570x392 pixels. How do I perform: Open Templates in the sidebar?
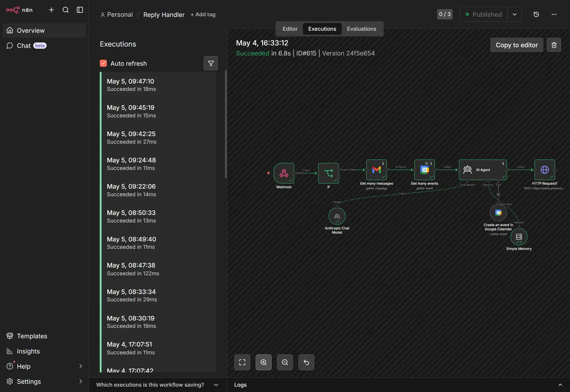(x=44, y=336)
